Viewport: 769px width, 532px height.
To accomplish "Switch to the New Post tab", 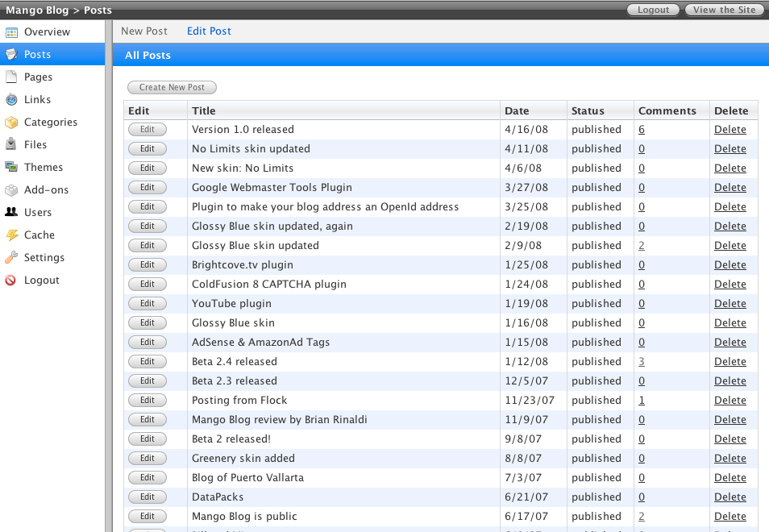I will 144,31.
